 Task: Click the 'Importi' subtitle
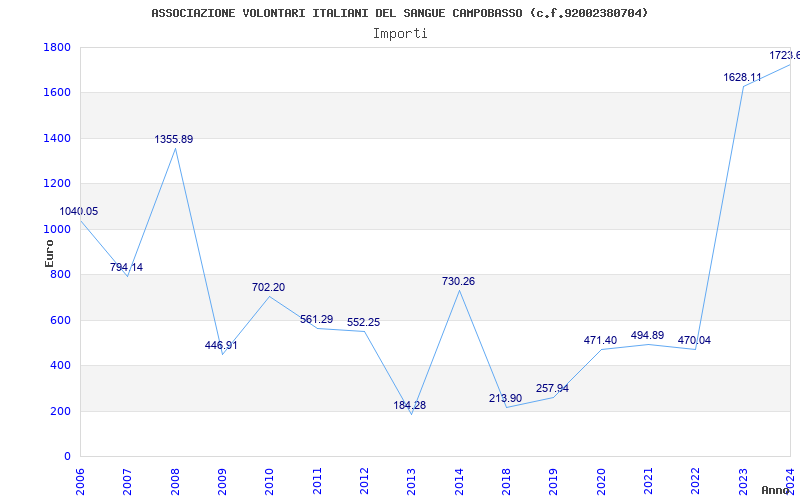[400, 34]
